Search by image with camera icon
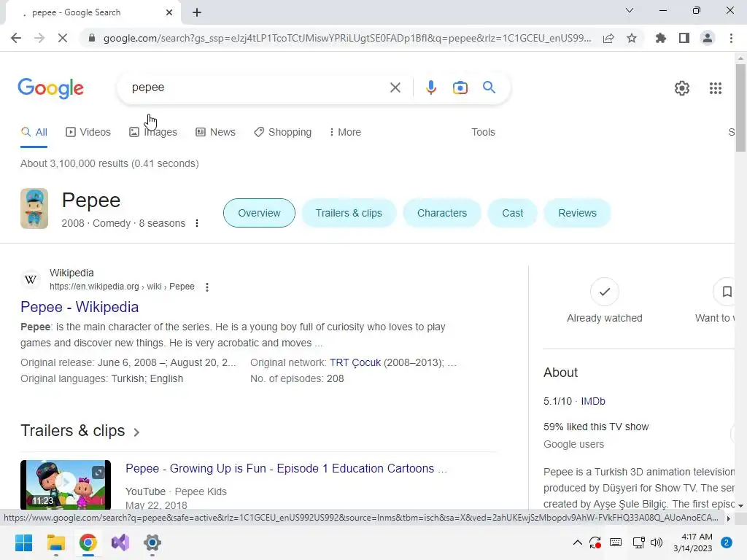The image size is (747, 560). click(460, 87)
